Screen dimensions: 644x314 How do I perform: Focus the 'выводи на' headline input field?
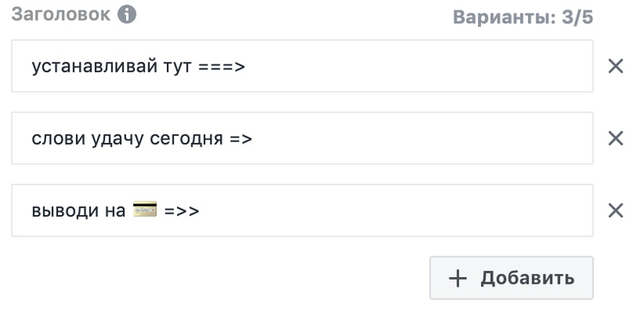tap(302, 210)
